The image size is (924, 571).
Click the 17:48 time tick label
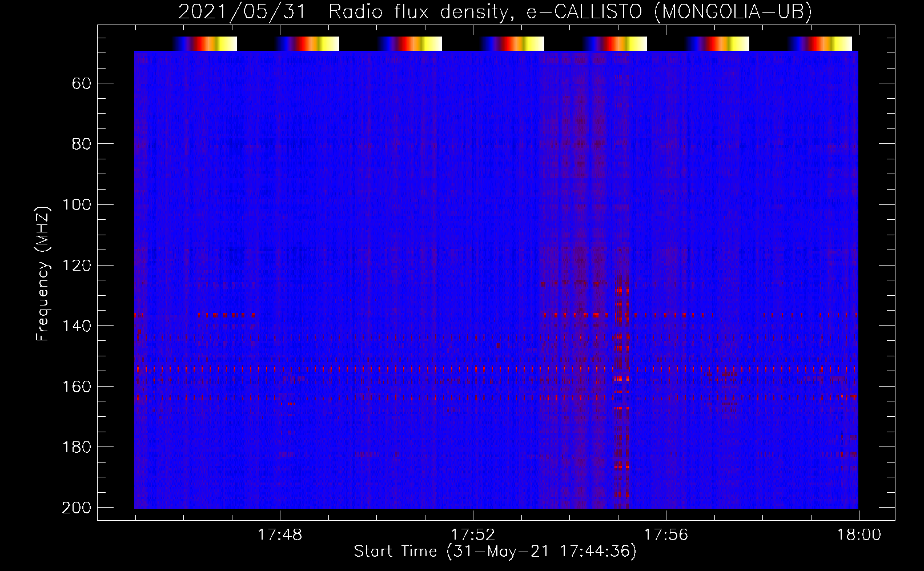pyautogui.click(x=280, y=535)
